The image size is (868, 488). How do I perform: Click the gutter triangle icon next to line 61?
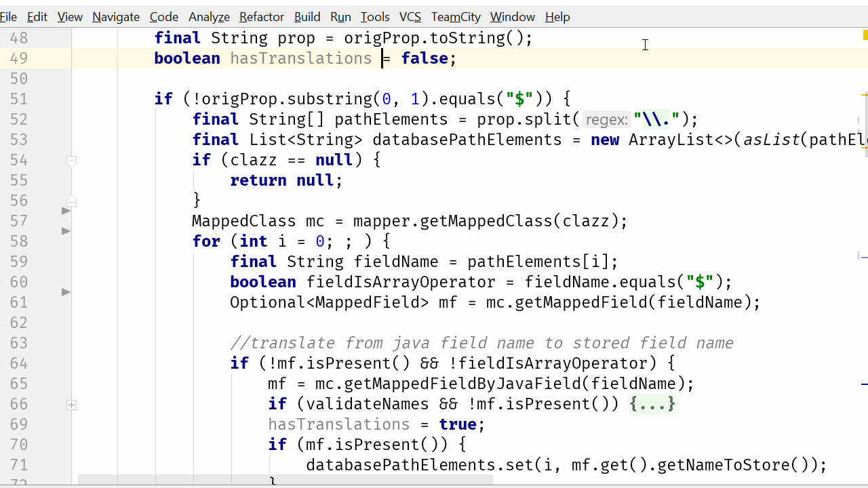pyautogui.click(x=66, y=292)
